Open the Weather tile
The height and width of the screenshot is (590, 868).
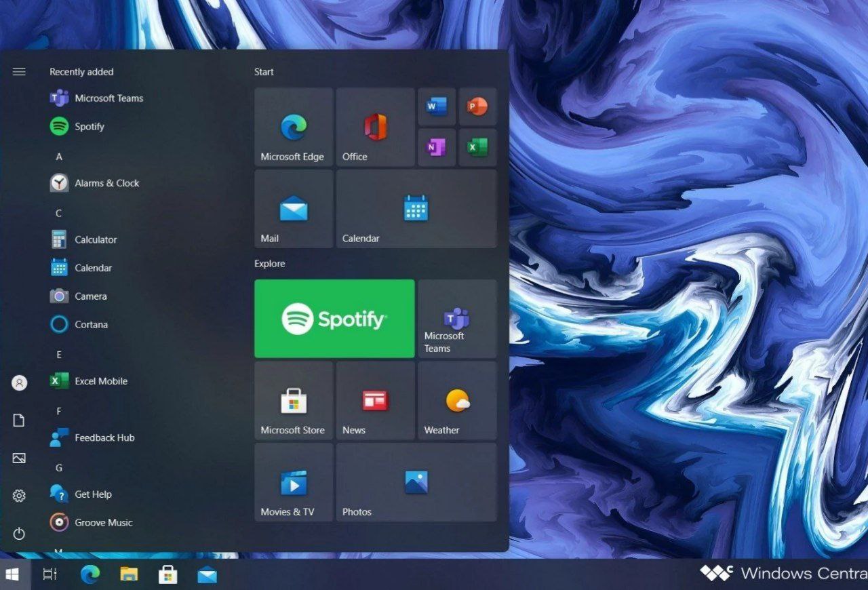click(x=457, y=401)
